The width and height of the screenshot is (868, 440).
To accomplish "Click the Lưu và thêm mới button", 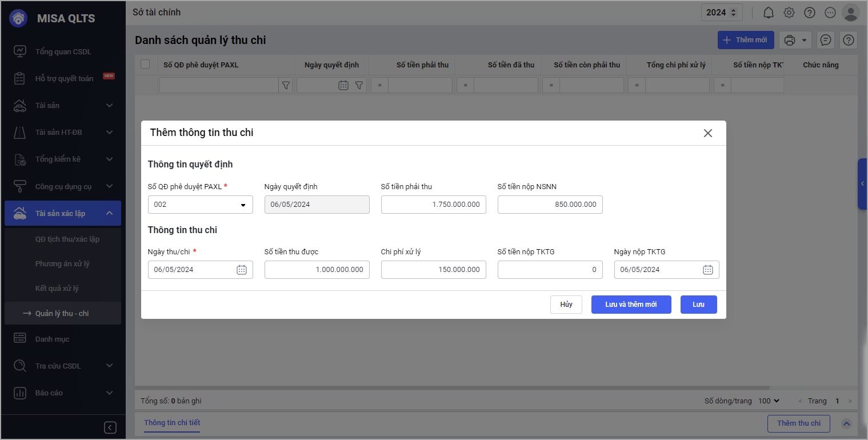I will click(x=631, y=305).
